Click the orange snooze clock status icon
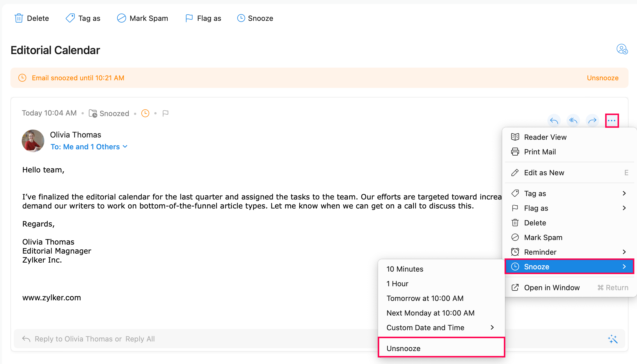Image resolution: width=637 pixels, height=364 pixels. [x=145, y=113]
